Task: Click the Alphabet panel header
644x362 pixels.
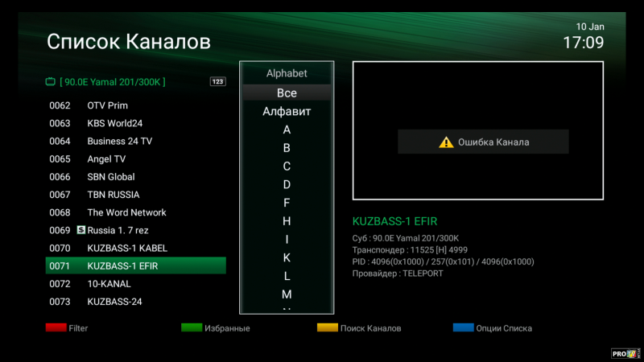Action: (287, 73)
